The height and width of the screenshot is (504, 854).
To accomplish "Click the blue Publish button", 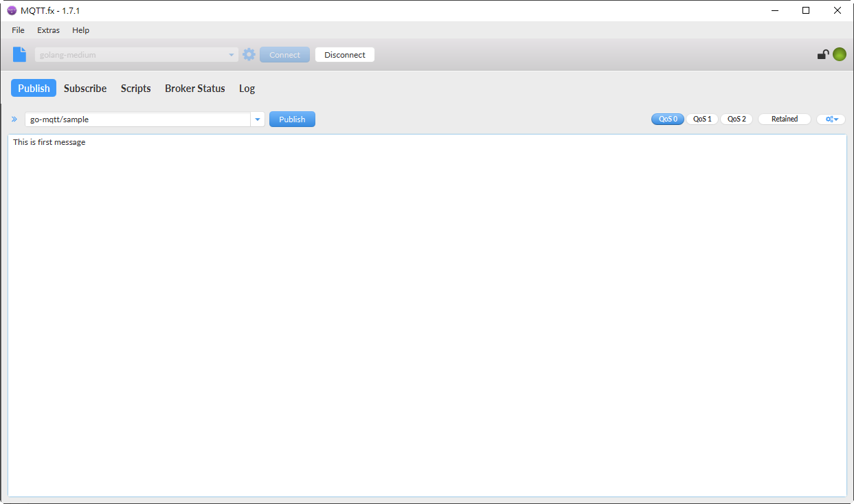I will [292, 119].
